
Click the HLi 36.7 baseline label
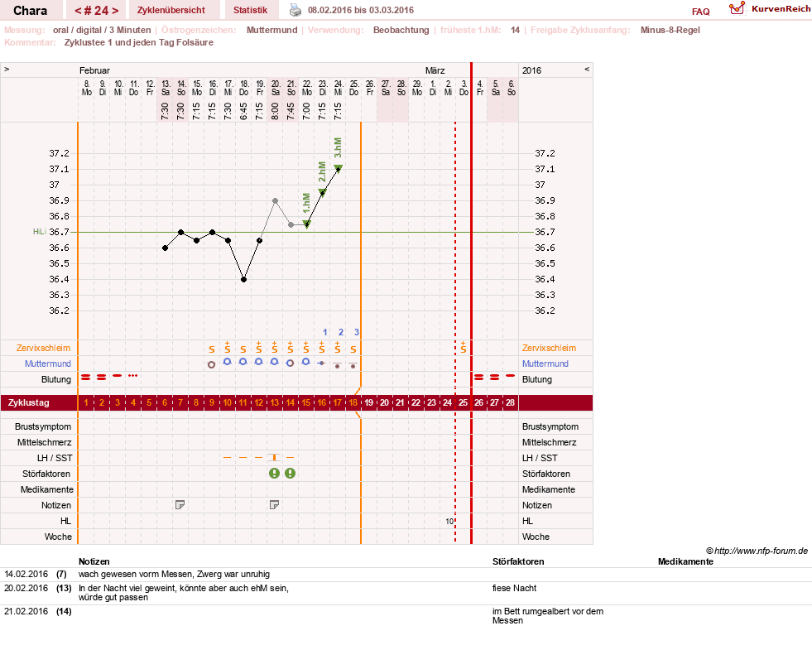(x=50, y=232)
